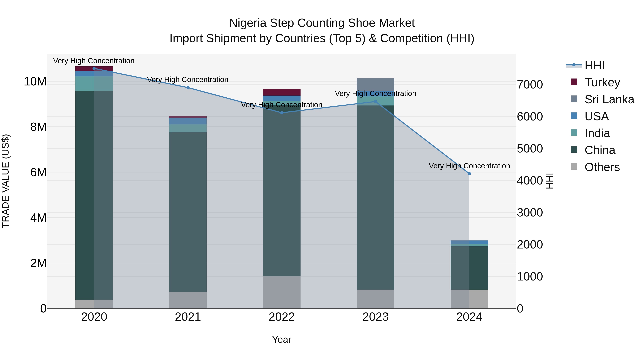The image size is (644, 362).
Task: Click the 2021 HHI data point
Action: (188, 88)
